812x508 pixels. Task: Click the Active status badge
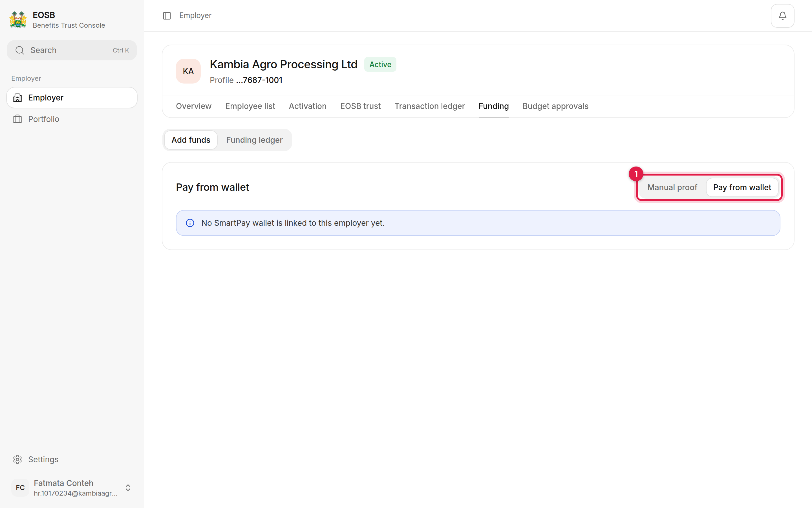(x=380, y=65)
